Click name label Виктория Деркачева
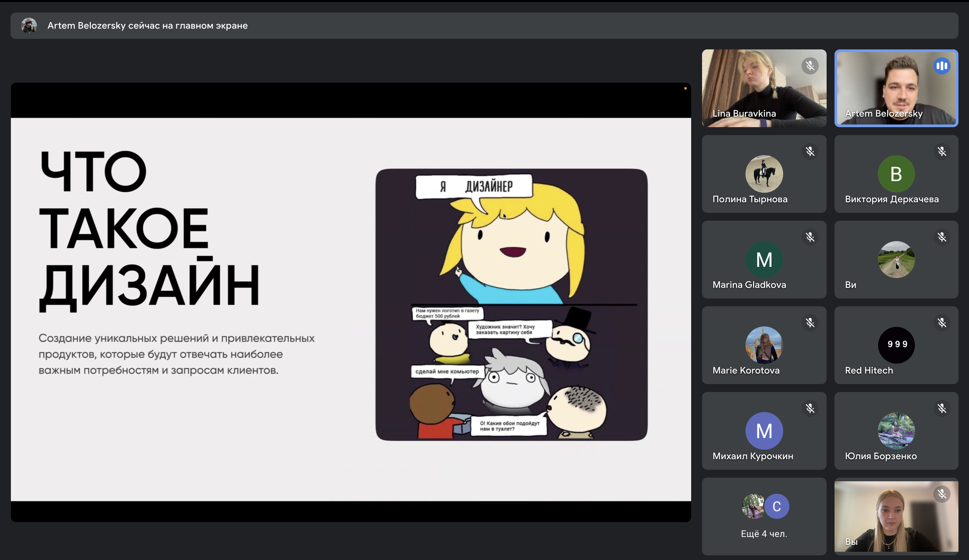Viewport: 969px width, 560px height. pyautogui.click(x=892, y=199)
